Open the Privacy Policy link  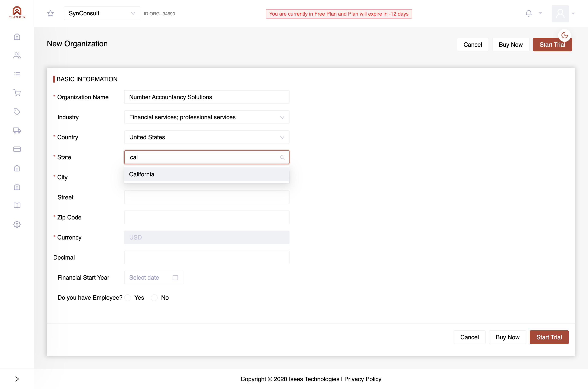[x=363, y=379]
